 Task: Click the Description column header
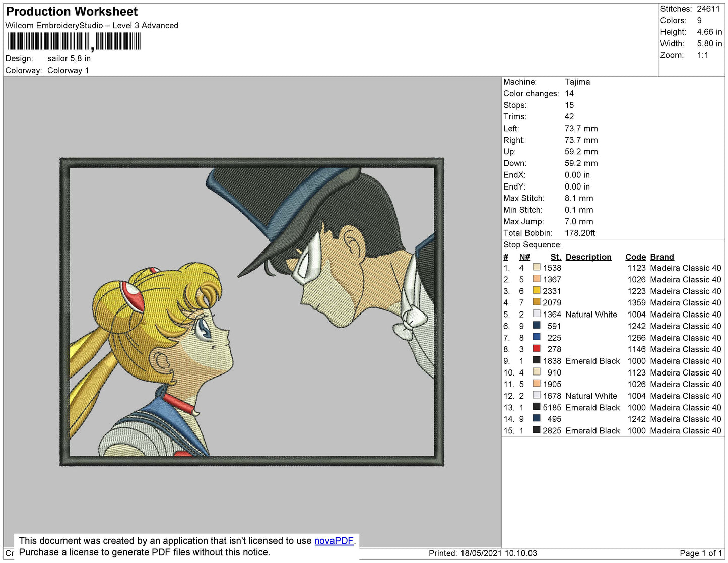588,257
